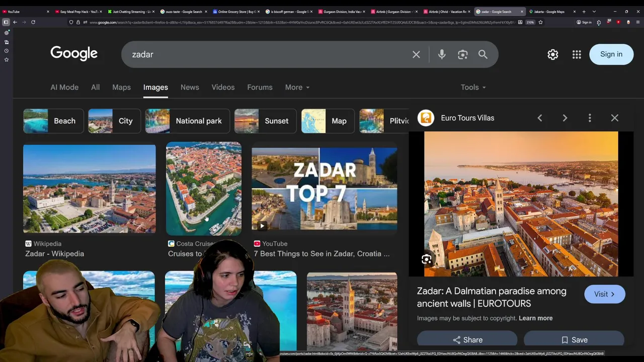Image resolution: width=644 pixels, height=362 pixels.
Task: Open the history clock icon in sidebar
Action: click(7, 51)
